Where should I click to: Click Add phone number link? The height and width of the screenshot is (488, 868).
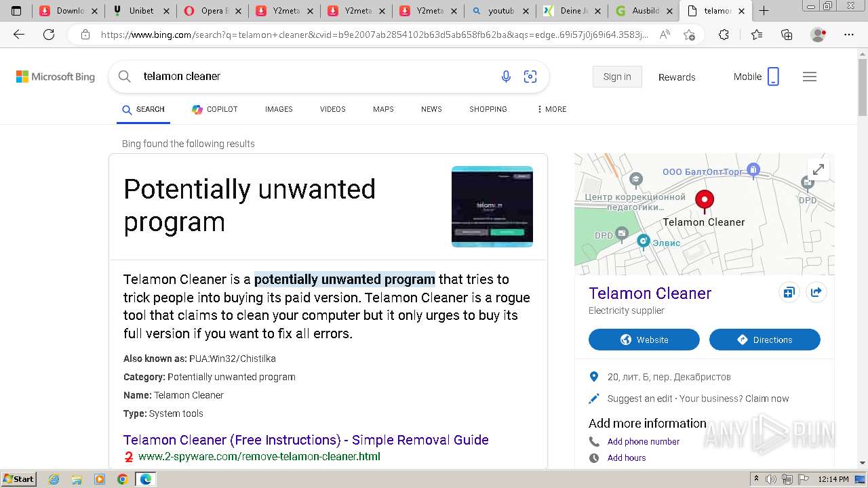click(644, 441)
